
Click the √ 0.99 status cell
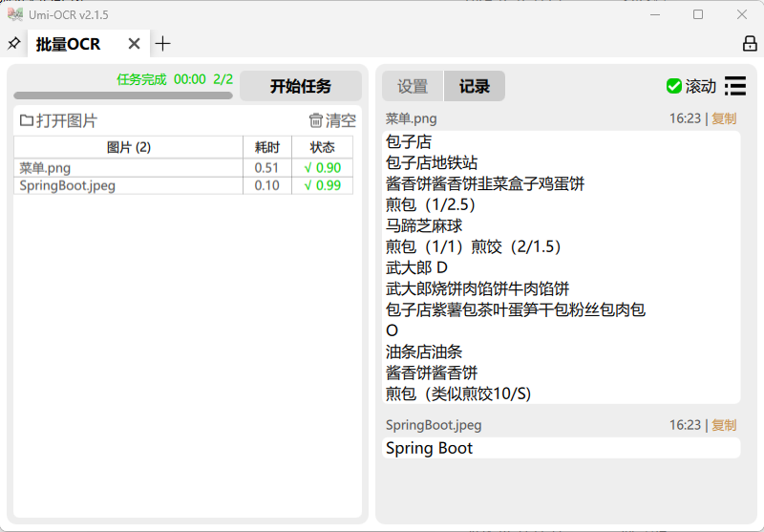[323, 185]
